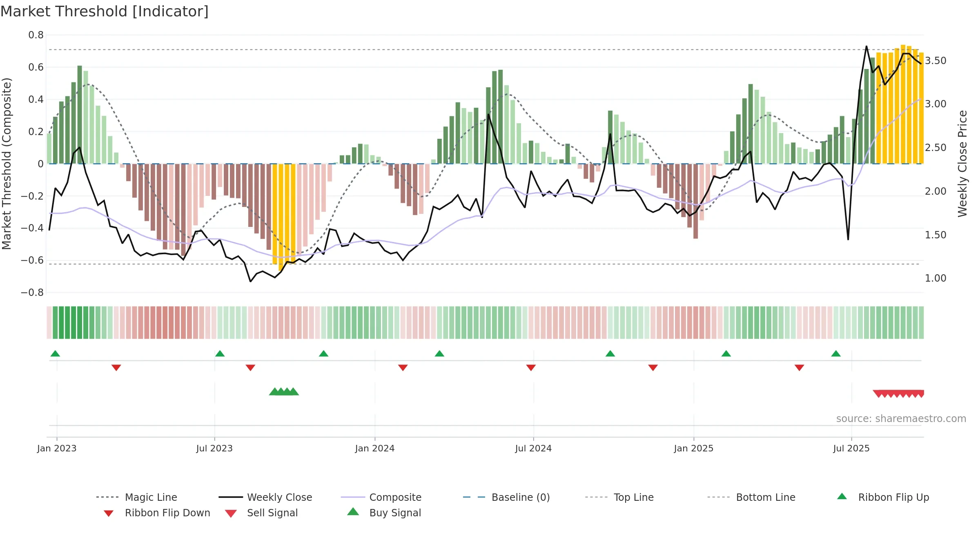
Task: Toggle the Baseline (0) legend entry
Action: (x=506, y=497)
